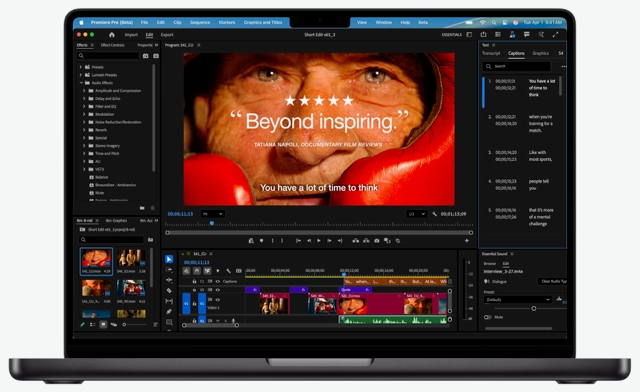Open the Export workspace tab
The width and height of the screenshot is (640, 392).
tap(167, 35)
